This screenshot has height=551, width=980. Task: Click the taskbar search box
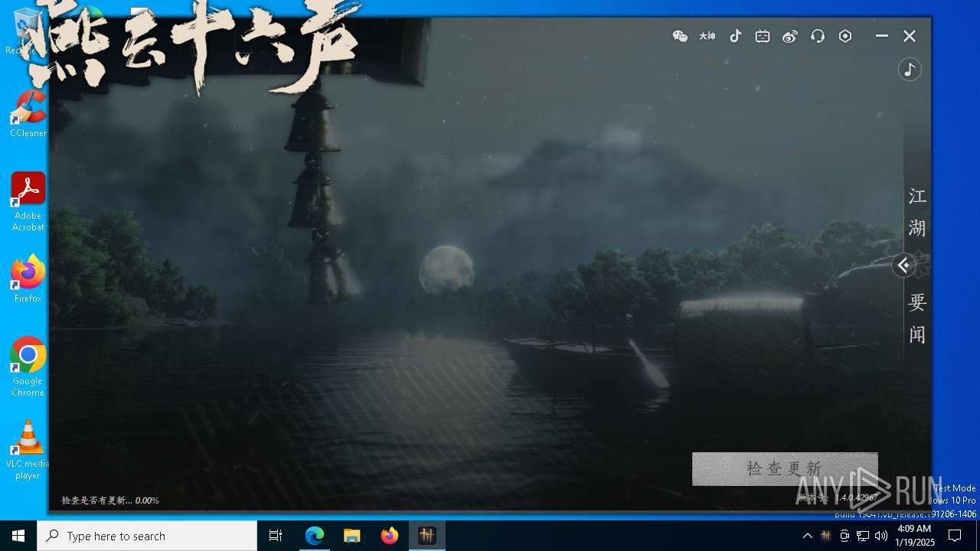pos(147,536)
